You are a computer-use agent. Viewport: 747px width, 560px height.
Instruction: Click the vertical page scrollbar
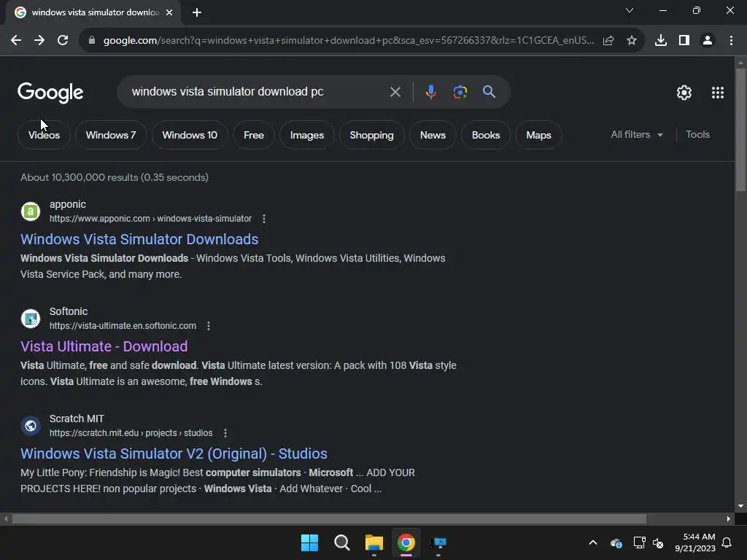(740, 130)
